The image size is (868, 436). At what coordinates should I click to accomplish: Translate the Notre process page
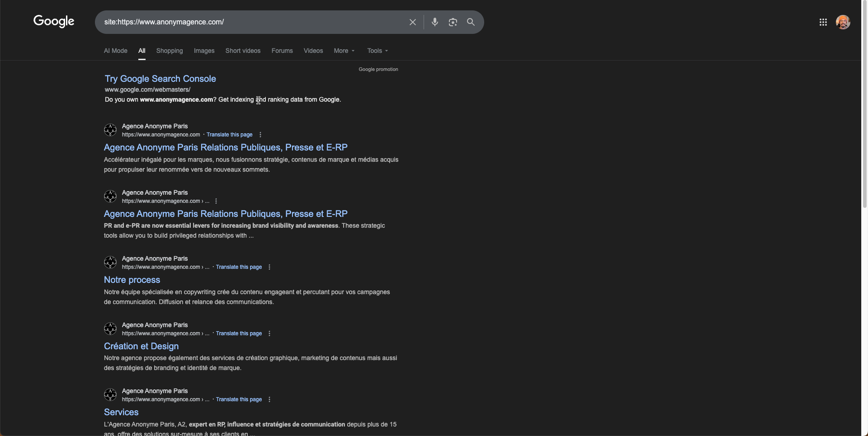pos(239,267)
